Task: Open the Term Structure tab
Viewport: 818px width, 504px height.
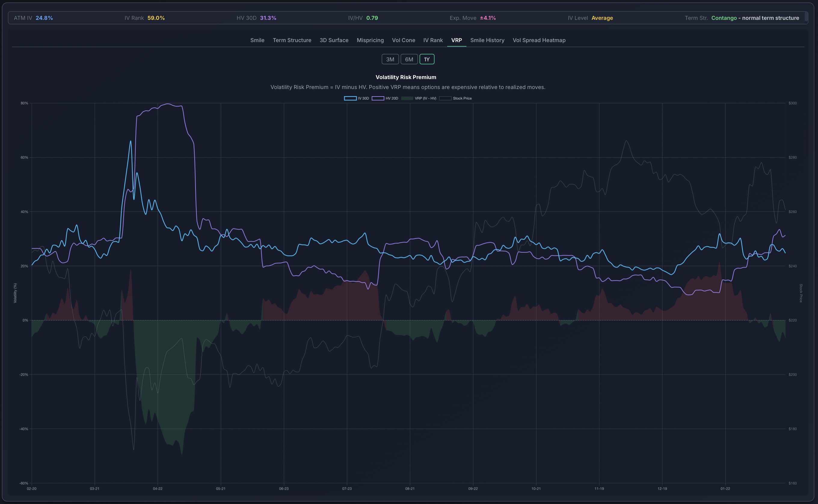Action: [x=292, y=40]
